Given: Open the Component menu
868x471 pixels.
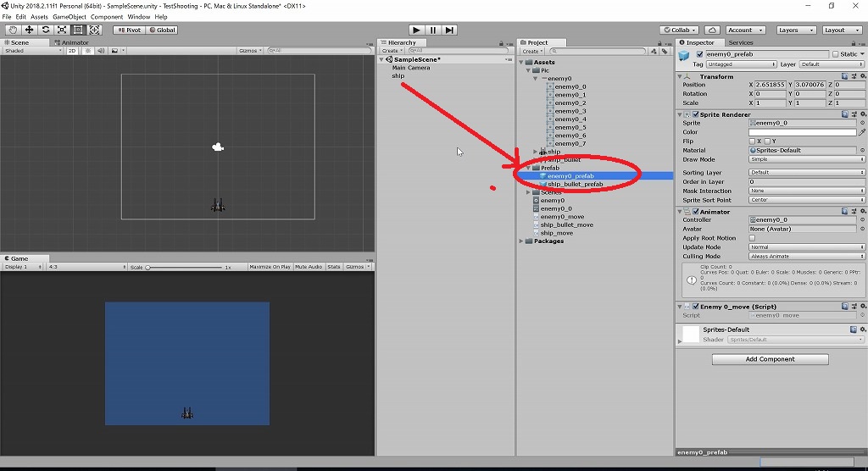Looking at the screenshot, I should [x=106, y=17].
